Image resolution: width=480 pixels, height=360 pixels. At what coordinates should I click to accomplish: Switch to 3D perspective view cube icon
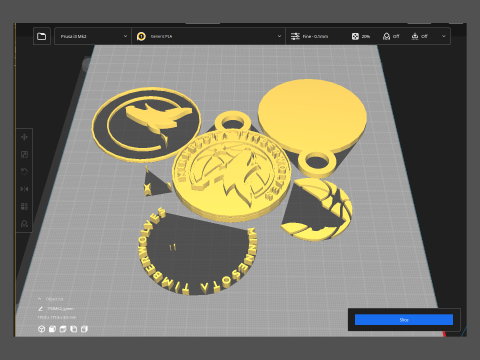click(x=41, y=329)
